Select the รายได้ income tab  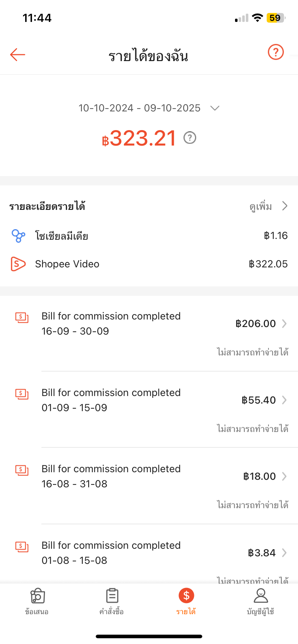point(186,601)
